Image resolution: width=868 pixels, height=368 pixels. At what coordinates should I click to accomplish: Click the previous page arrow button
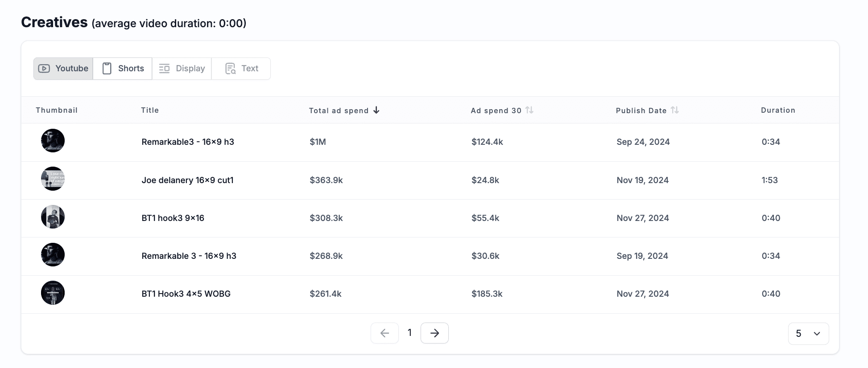click(x=384, y=333)
